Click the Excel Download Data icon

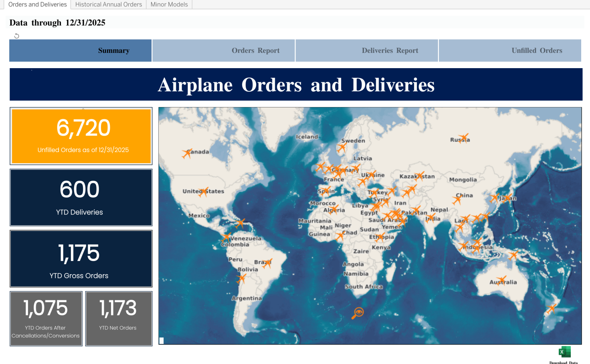coord(564,352)
